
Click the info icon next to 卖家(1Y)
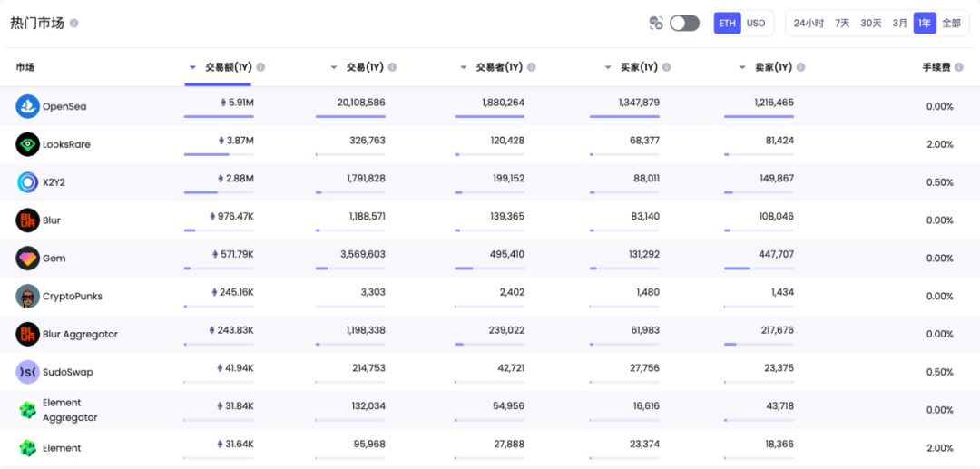(800, 67)
